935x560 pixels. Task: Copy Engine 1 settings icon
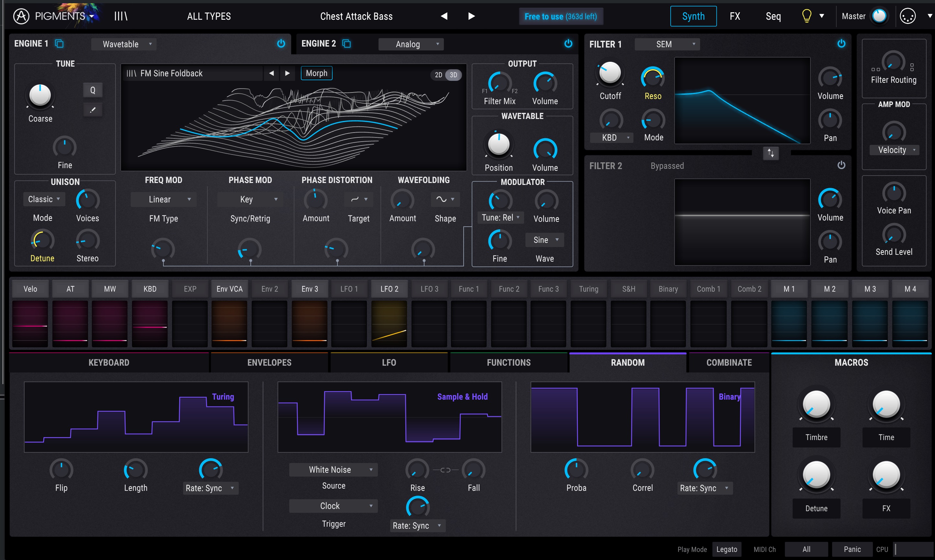[59, 43]
